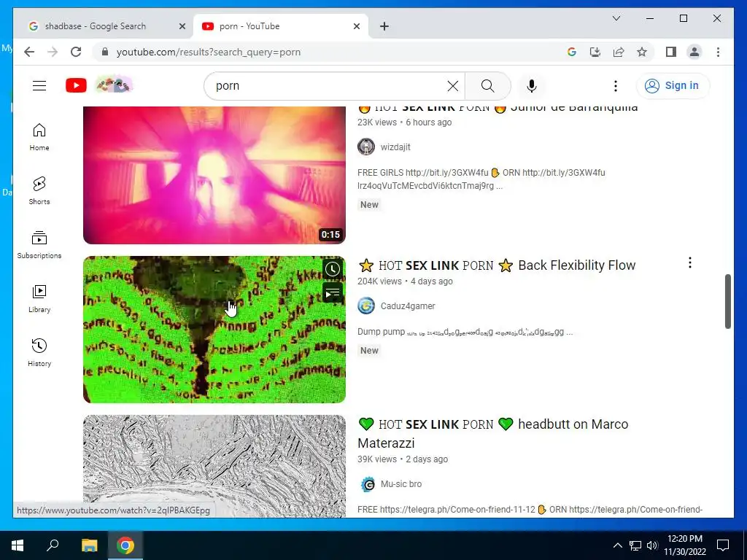Reload the page with the refresh icon

pos(76,52)
